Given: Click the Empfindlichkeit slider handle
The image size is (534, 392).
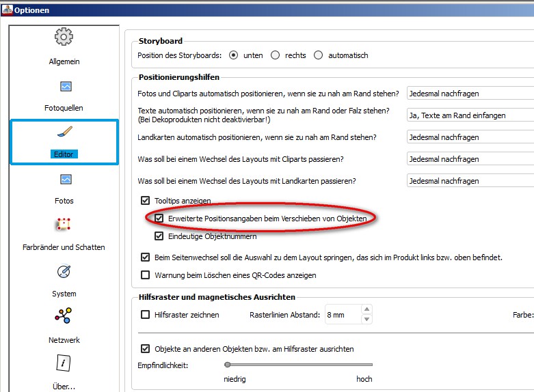Looking at the screenshot, I should [x=228, y=365].
